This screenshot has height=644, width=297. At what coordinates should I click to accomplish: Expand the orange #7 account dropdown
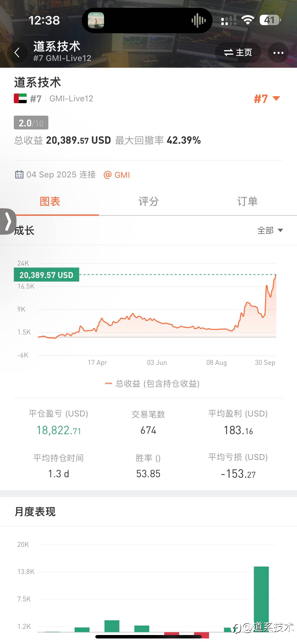[267, 99]
